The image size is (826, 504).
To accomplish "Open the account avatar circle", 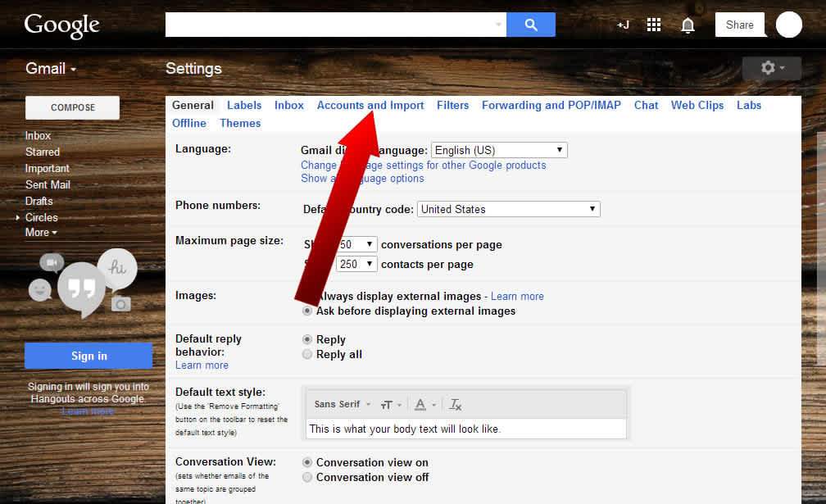I will coord(788,25).
